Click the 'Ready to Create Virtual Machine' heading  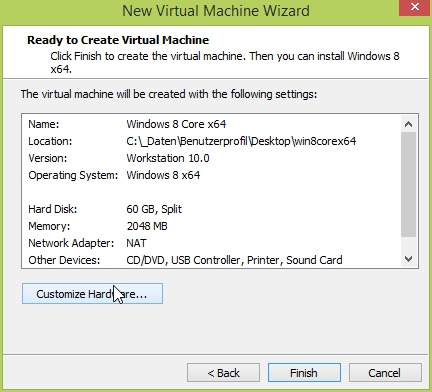click(x=118, y=40)
